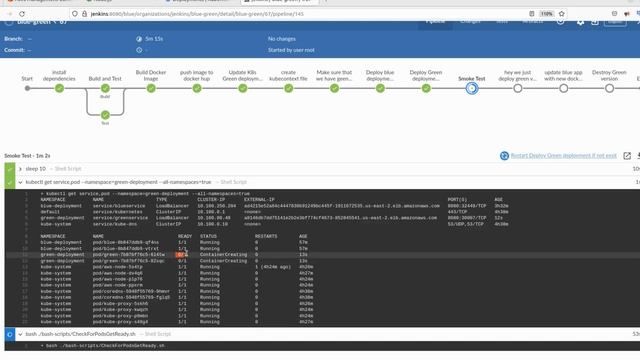Click the Start node of the pipeline
640x360 pixels.
point(27,88)
